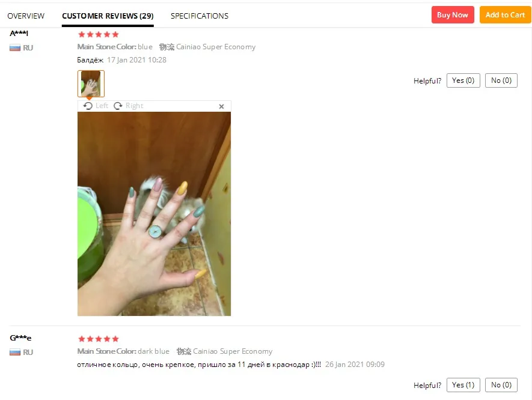Mark A***l's review helpful with Yes (0)
Image resolution: width=532 pixels, height=400 pixels.
pyautogui.click(x=463, y=80)
